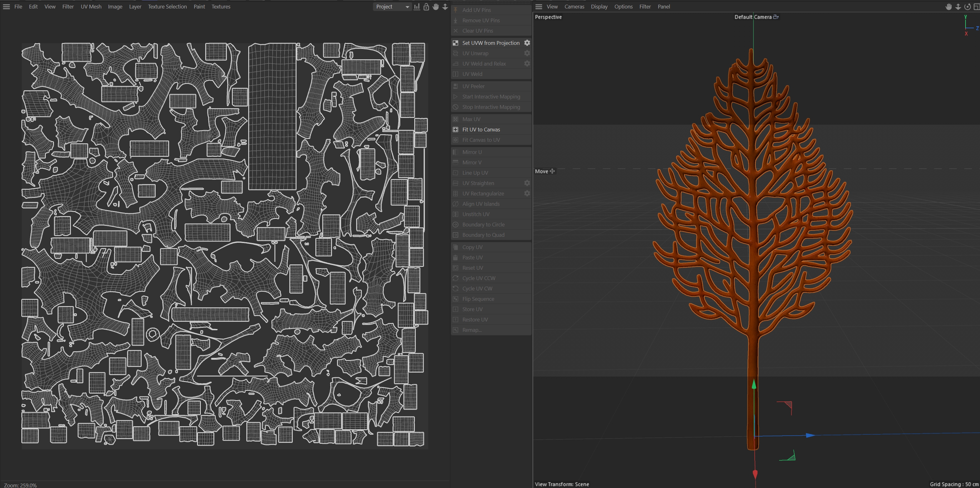Image resolution: width=980 pixels, height=488 pixels.
Task: Open the UV Straighten gear options
Action: coord(527,183)
